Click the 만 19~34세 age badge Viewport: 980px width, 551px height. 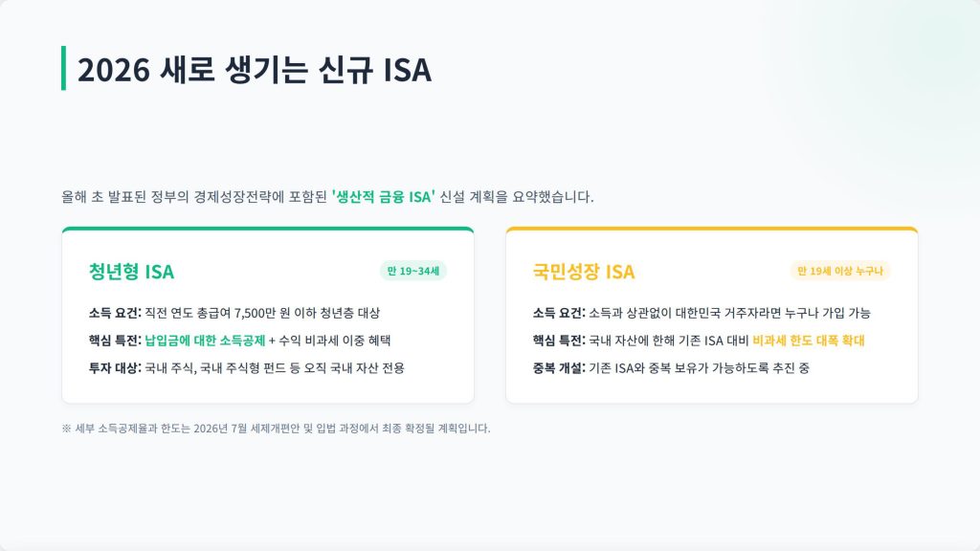pos(413,271)
